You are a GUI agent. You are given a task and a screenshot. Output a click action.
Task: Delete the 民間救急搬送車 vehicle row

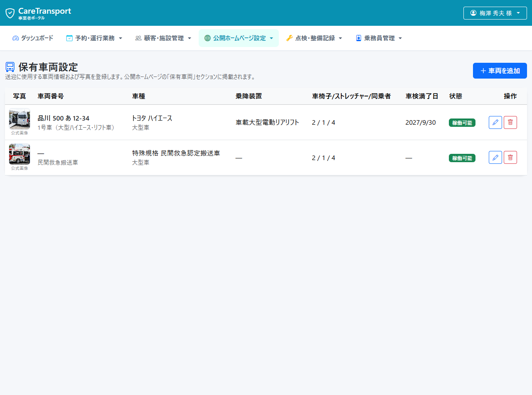[510, 158]
